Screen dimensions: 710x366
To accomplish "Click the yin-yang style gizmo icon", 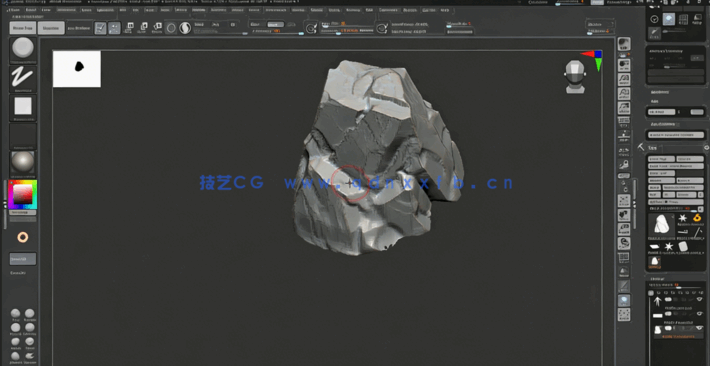I will 185,28.
